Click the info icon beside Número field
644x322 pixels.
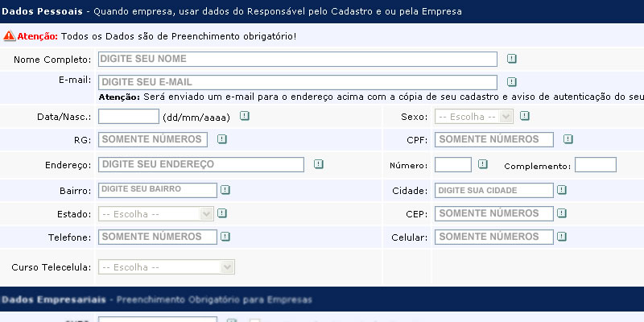tap(482, 164)
